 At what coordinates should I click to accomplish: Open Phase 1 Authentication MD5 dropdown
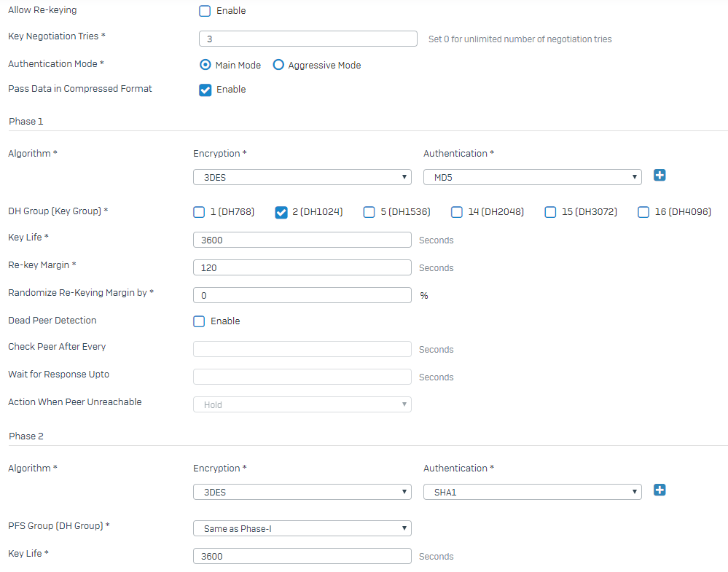[x=532, y=177]
